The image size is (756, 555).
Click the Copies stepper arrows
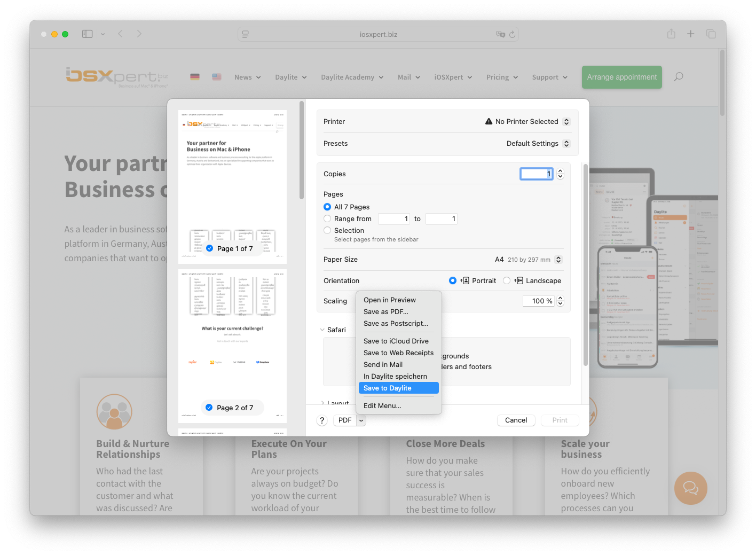tap(560, 174)
